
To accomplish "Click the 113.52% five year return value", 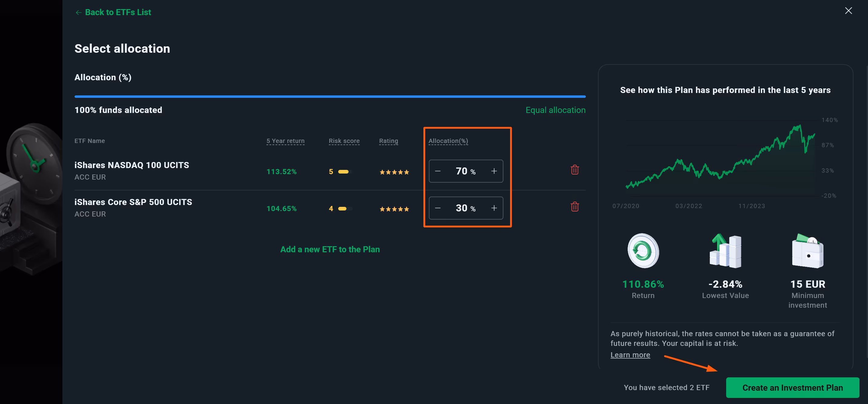I will [281, 172].
